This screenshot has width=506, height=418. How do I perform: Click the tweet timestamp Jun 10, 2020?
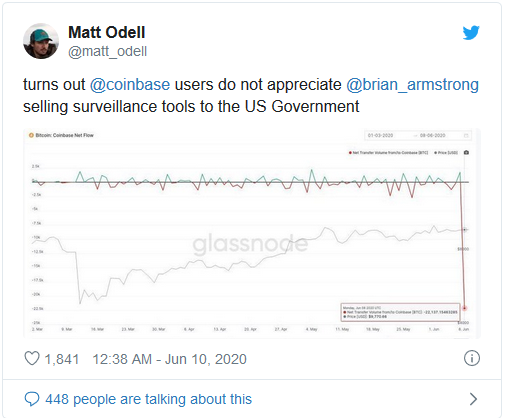170,359
